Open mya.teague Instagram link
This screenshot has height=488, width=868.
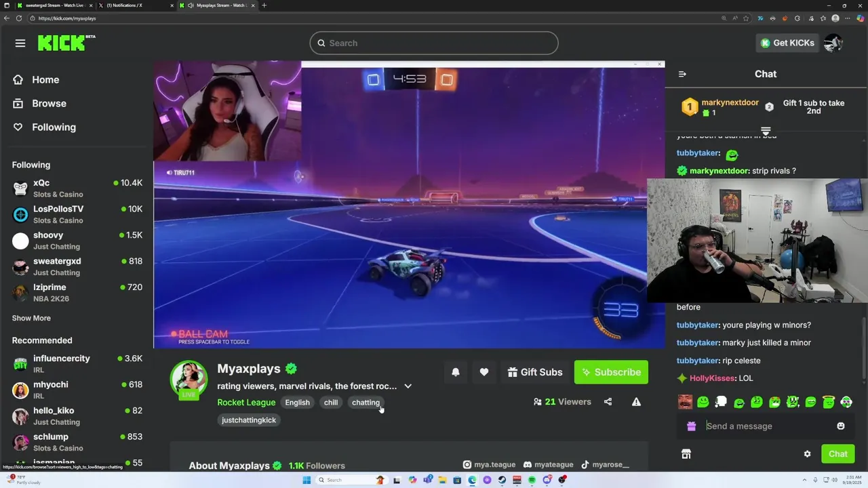(x=489, y=465)
